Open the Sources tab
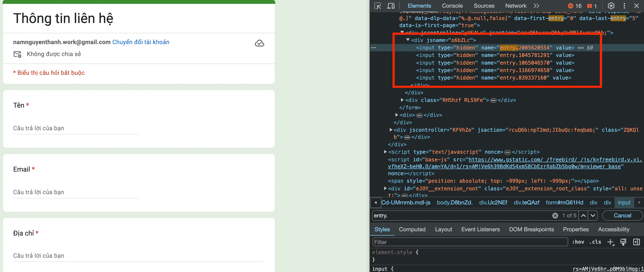Viewport: 644px width, 272px height. tap(484, 6)
